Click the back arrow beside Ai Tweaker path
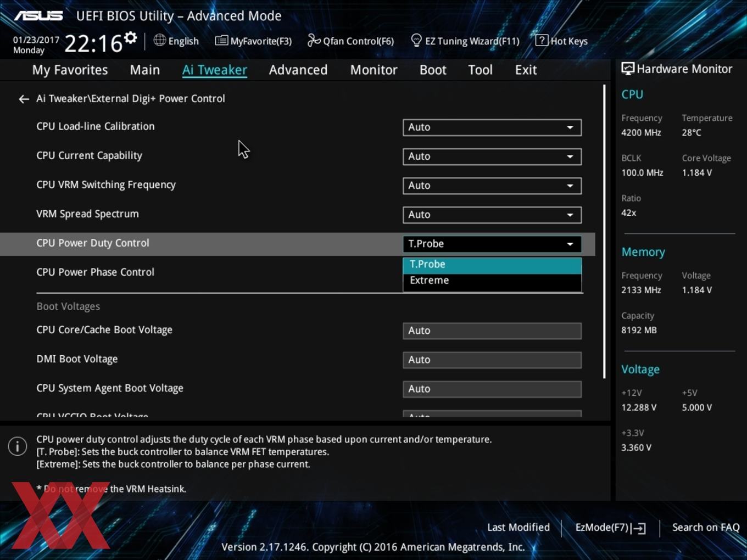This screenshot has width=747, height=560. click(x=24, y=99)
